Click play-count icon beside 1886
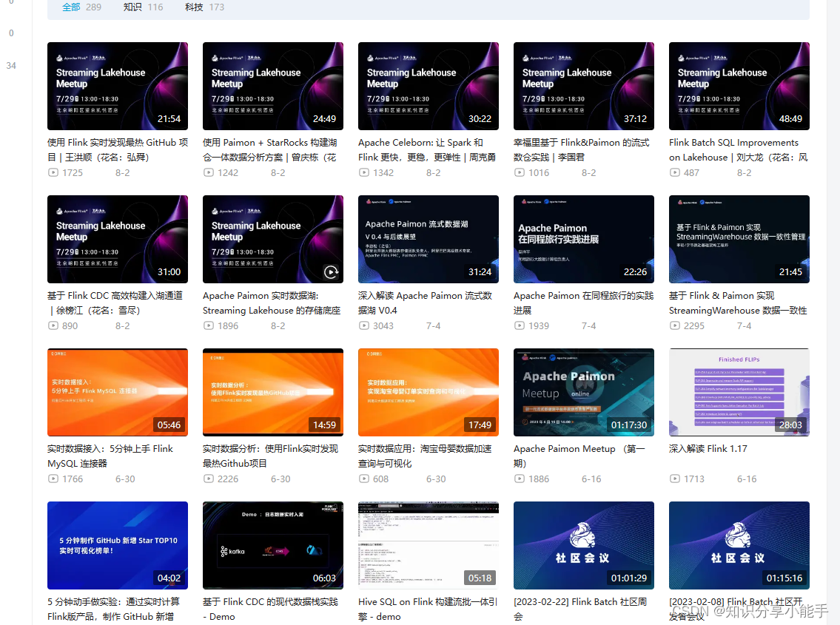Viewport: 840px width, 625px height. pyautogui.click(x=519, y=479)
